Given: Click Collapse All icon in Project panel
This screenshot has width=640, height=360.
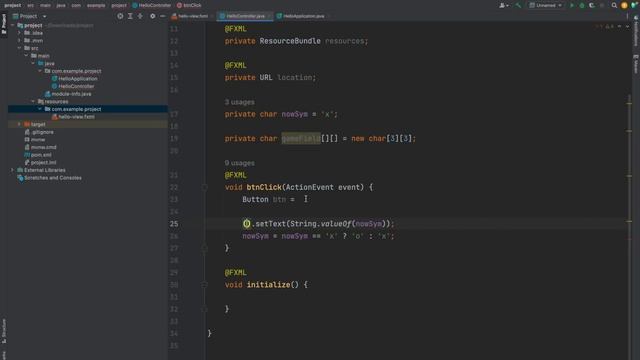Looking at the screenshot, I should 140,16.
